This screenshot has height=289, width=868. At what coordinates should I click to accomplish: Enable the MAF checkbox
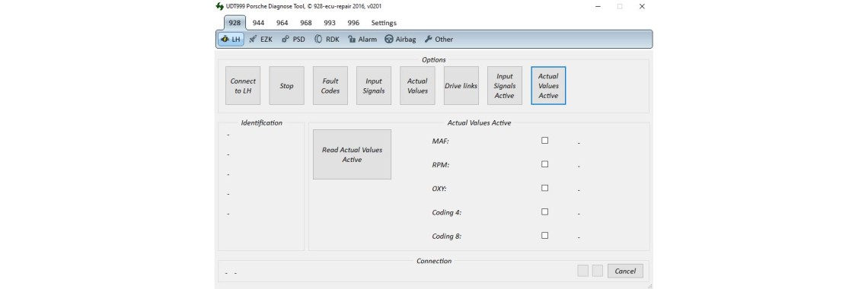click(x=544, y=141)
